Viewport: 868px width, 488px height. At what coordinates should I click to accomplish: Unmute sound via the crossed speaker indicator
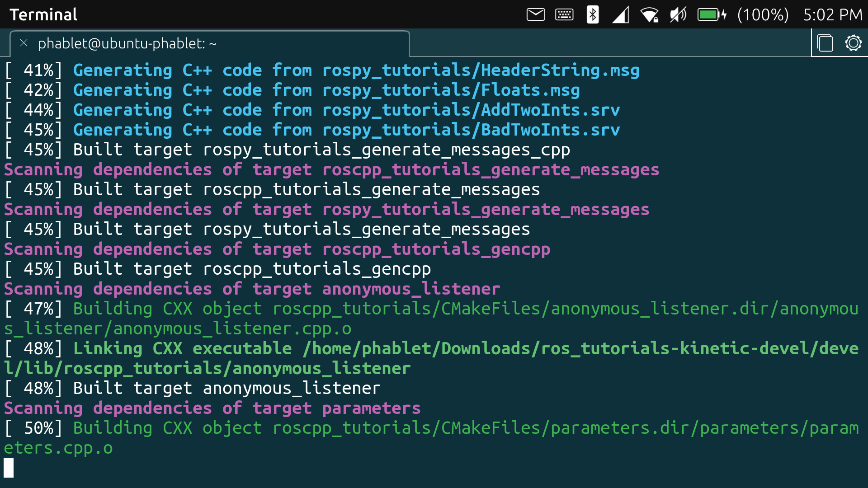click(x=677, y=14)
